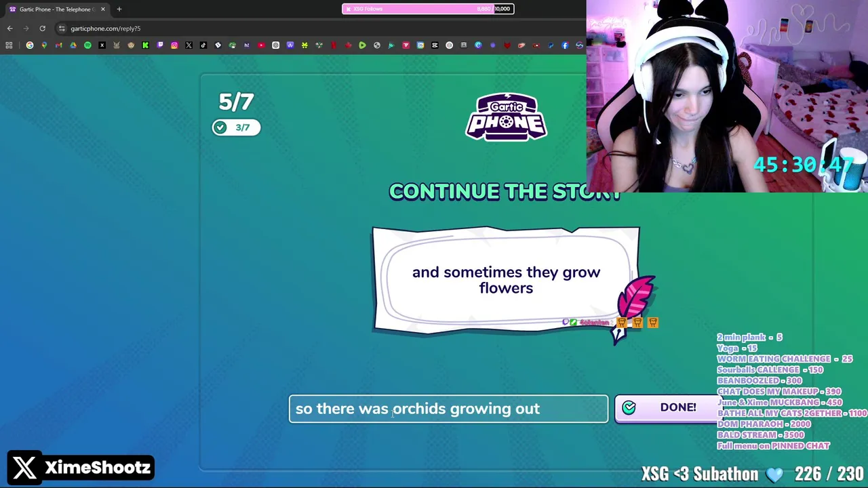The height and width of the screenshot is (488, 868).
Task: Click the 'WORM EATING CHALLENGE - 25' goal line
Action: pos(785,359)
